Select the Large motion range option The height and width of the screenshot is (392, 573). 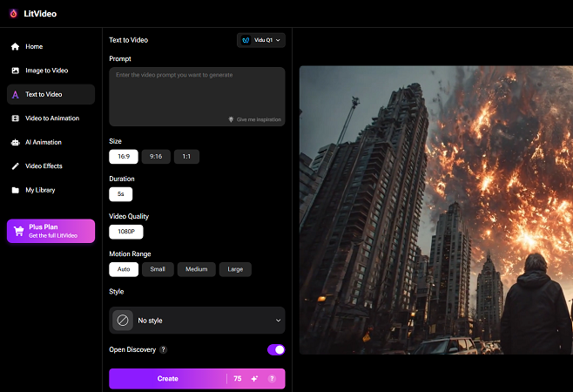(x=235, y=269)
